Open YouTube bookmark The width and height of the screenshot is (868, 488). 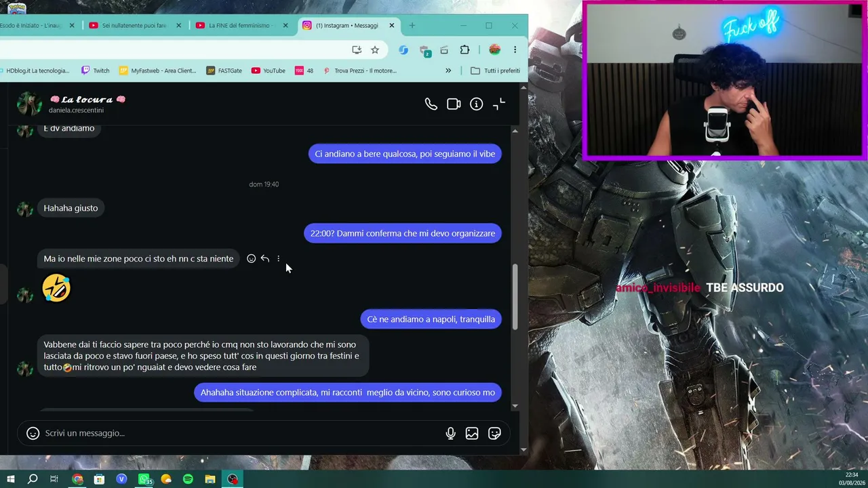click(268, 70)
